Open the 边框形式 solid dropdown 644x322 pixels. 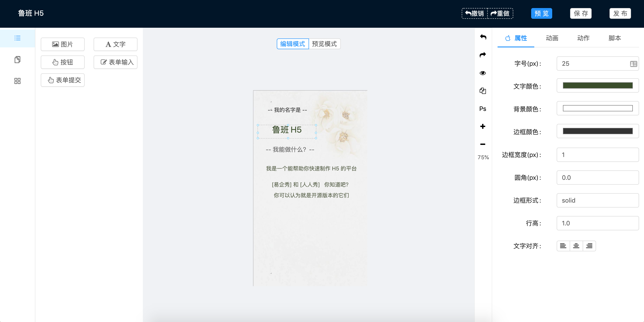click(x=597, y=200)
